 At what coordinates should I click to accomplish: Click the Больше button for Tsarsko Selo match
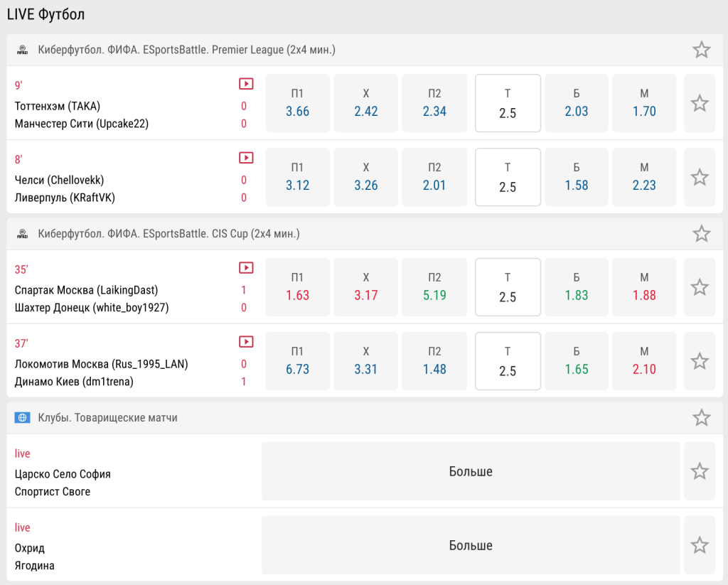[x=470, y=471]
